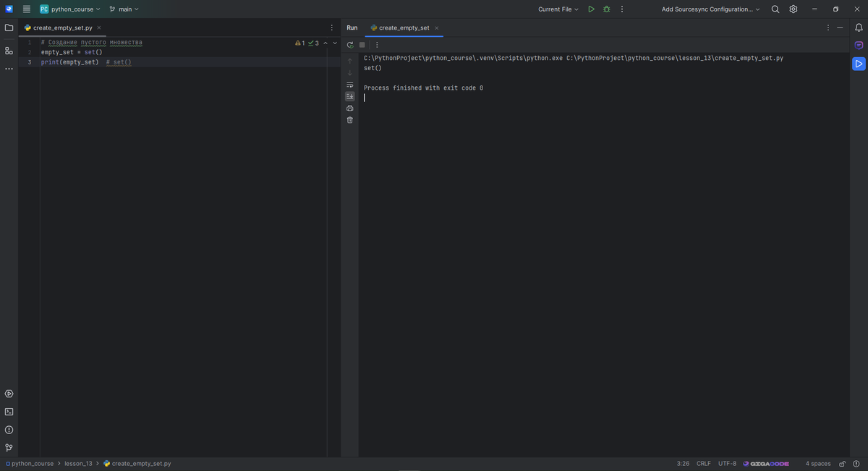Viewport: 868px width, 471px height.
Task: Open the Notifications bell
Action: pos(859,27)
